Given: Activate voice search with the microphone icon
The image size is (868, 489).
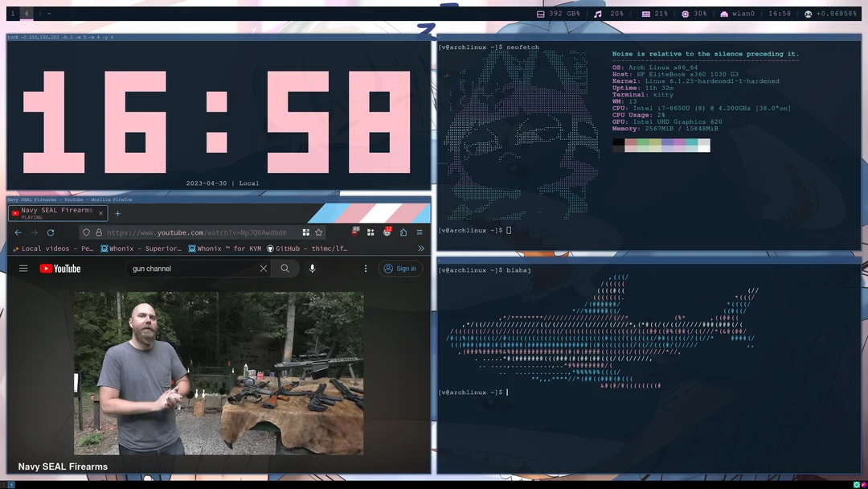Looking at the screenshot, I should pos(313,268).
